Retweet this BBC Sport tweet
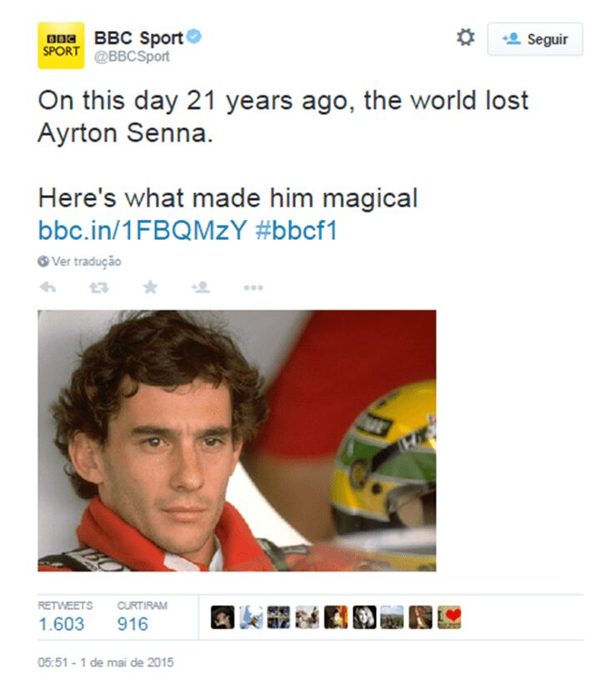The image size is (616, 685). tap(98, 287)
